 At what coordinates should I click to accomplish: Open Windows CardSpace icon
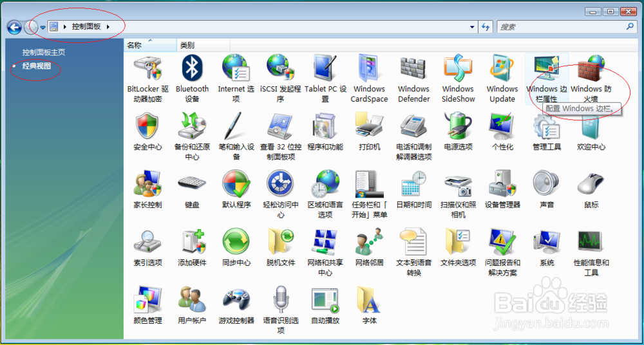click(369, 68)
